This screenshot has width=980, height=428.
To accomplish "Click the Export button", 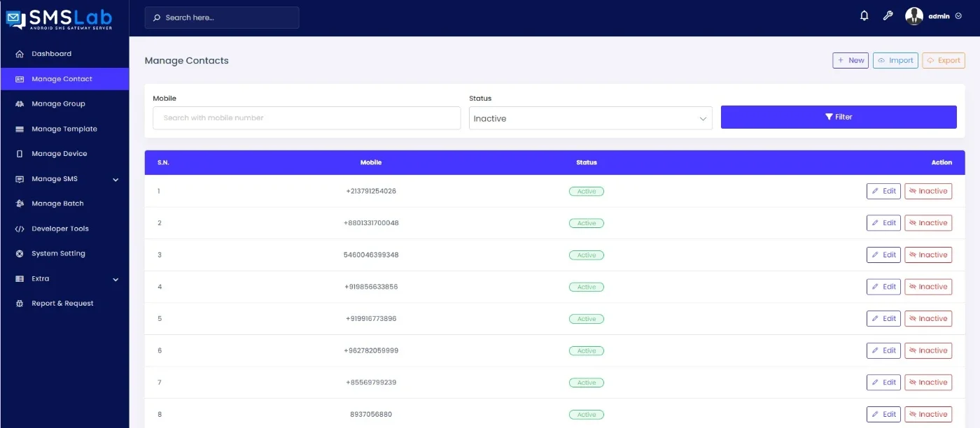I will coord(944,60).
